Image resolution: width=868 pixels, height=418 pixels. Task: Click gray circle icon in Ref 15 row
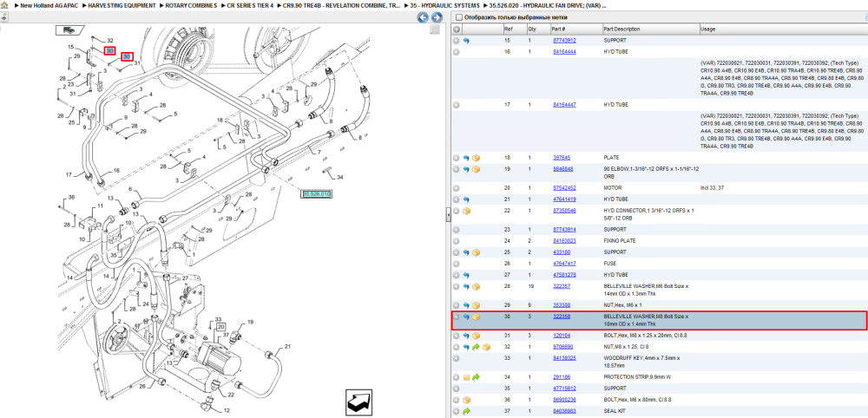[457, 41]
